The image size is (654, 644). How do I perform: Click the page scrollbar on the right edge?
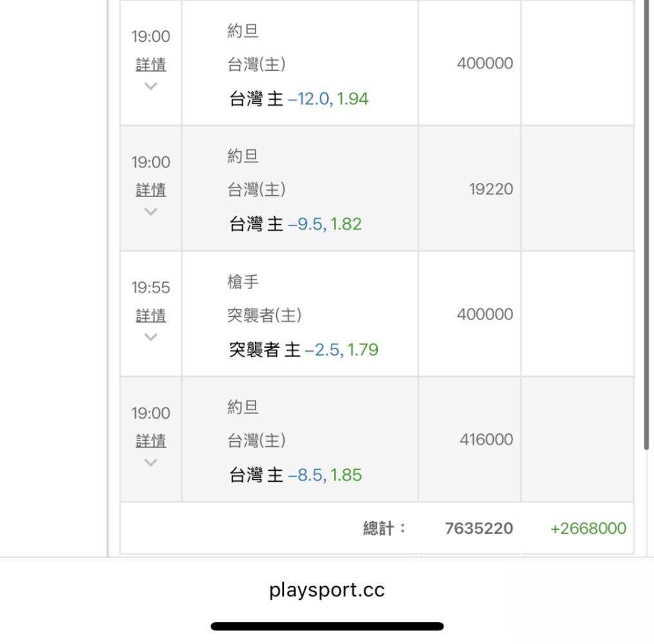click(x=646, y=225)
